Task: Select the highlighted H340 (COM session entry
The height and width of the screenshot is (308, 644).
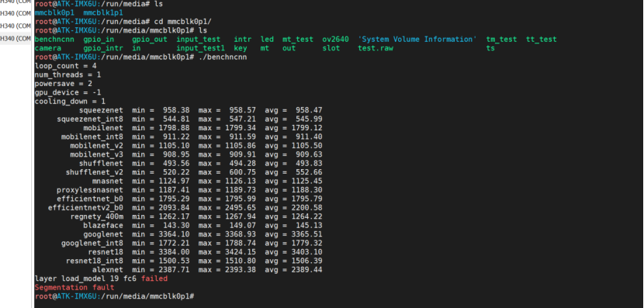Action: point(16,39)
